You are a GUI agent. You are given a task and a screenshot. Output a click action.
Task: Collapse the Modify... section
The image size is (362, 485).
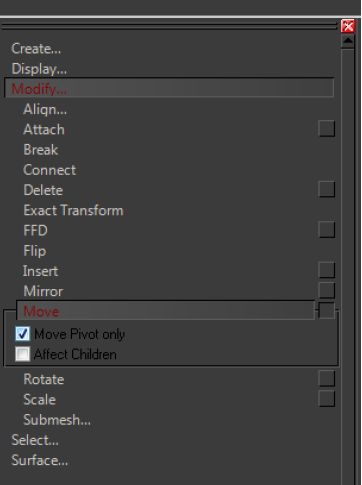click(169, 88)
